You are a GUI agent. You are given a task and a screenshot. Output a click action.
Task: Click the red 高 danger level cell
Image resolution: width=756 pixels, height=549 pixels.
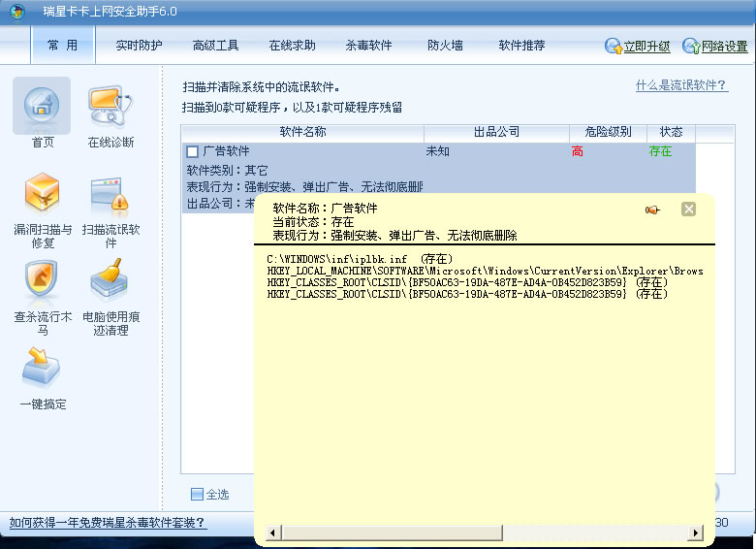pos(577,151)
